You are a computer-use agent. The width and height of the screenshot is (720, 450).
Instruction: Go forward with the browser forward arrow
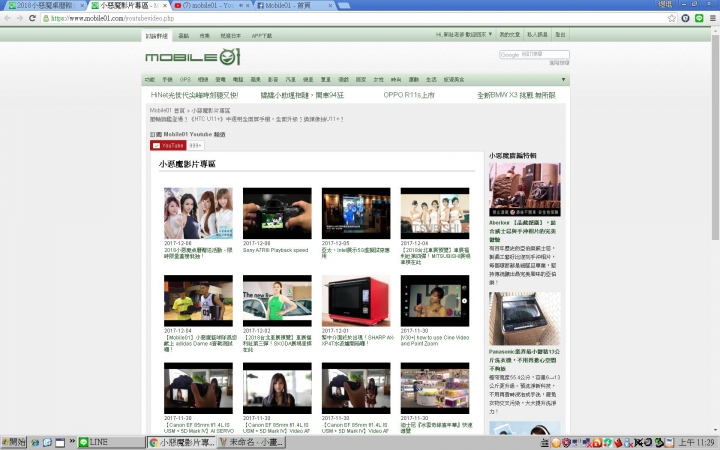(x=20, y=18)
